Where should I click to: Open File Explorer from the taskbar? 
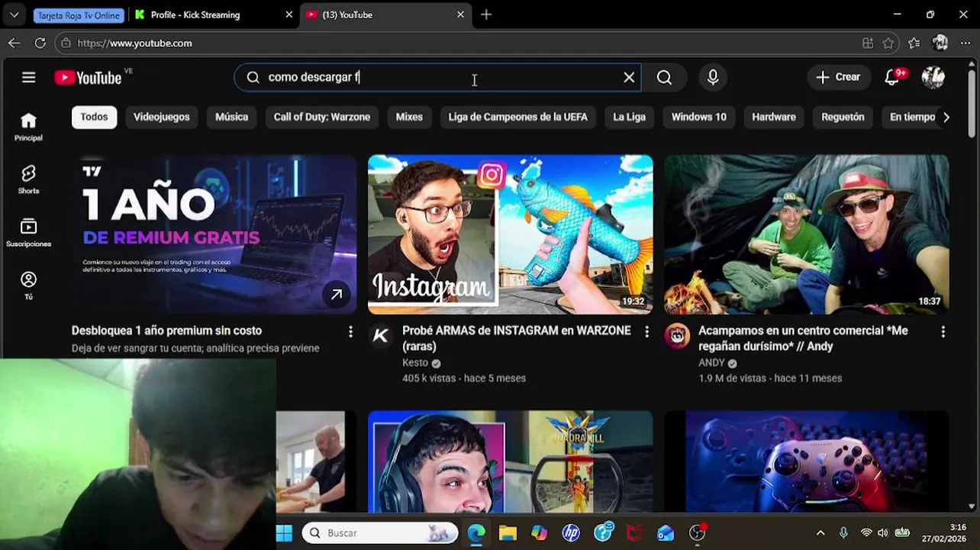[508, 533]
